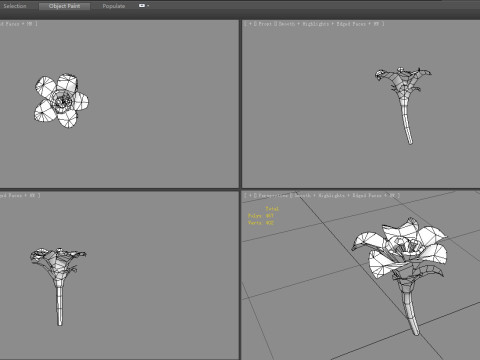Click the yellow Polys count text

point(261,216)
